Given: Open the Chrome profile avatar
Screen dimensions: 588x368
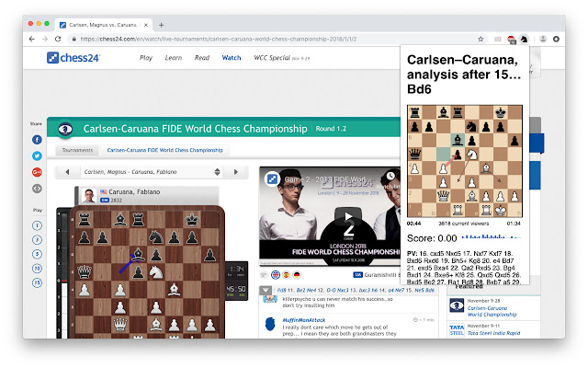Looking at the screenshot, I should coord(543,39).
